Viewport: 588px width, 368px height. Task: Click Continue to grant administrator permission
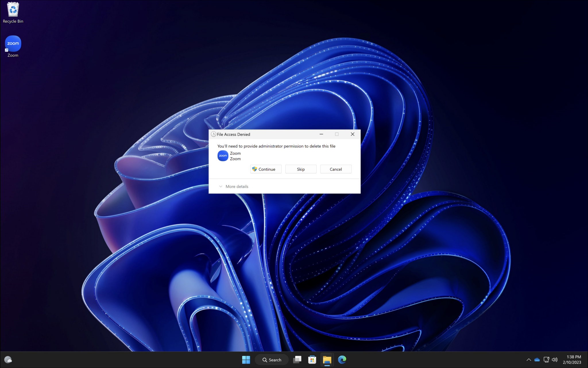point(266,169)
